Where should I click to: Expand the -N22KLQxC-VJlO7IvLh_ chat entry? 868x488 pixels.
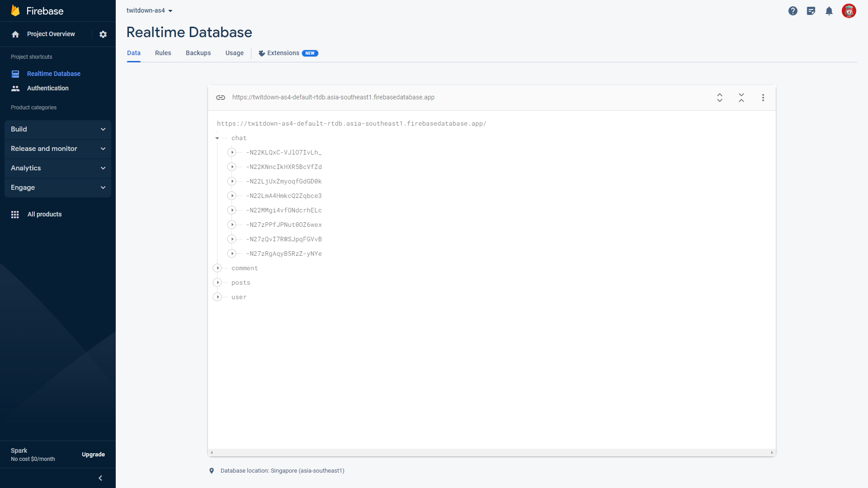coord(232,152)
